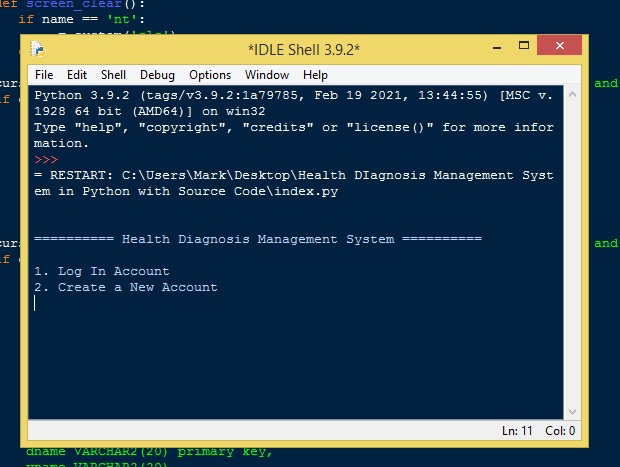Click the Health Diagnosis Management System header line
The image size is (620, 467).
pos(258,239)
